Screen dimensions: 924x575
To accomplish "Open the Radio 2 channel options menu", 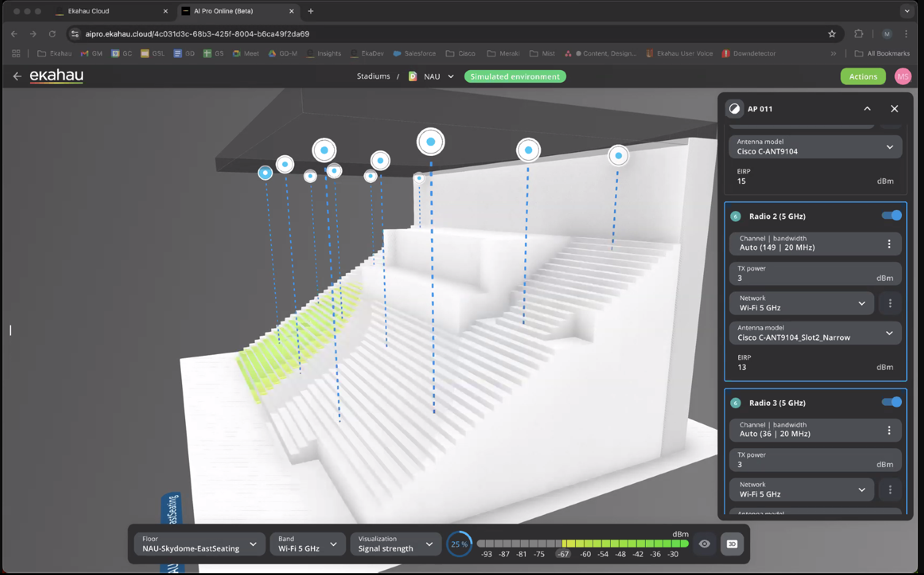I will click(889, 244).
